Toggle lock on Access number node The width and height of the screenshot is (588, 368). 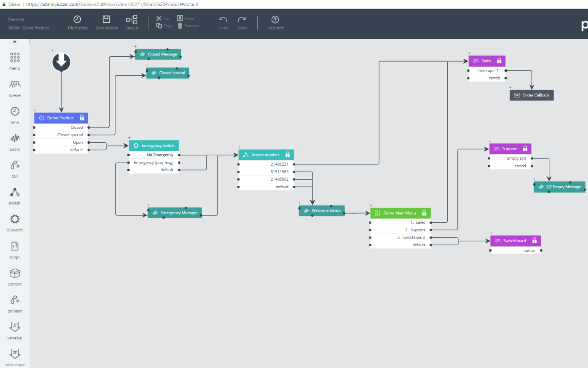coord(287,155)
